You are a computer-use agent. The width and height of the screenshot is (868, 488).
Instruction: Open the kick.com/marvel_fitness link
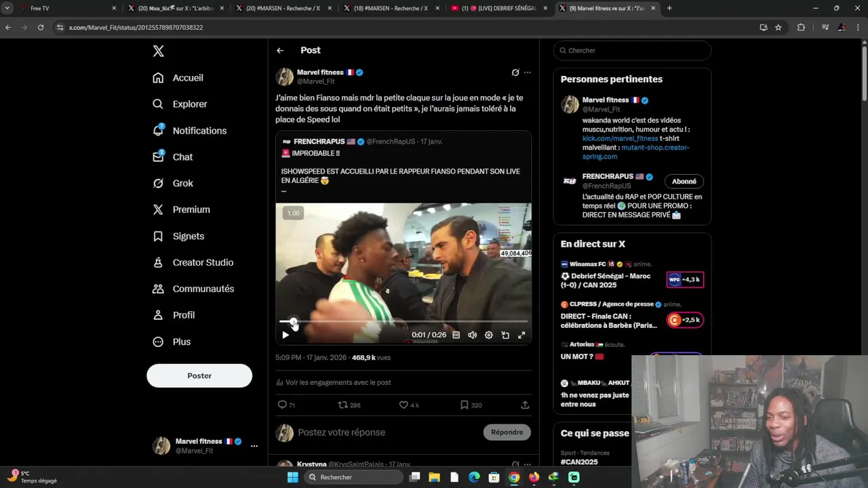click(x=620, y=138)
